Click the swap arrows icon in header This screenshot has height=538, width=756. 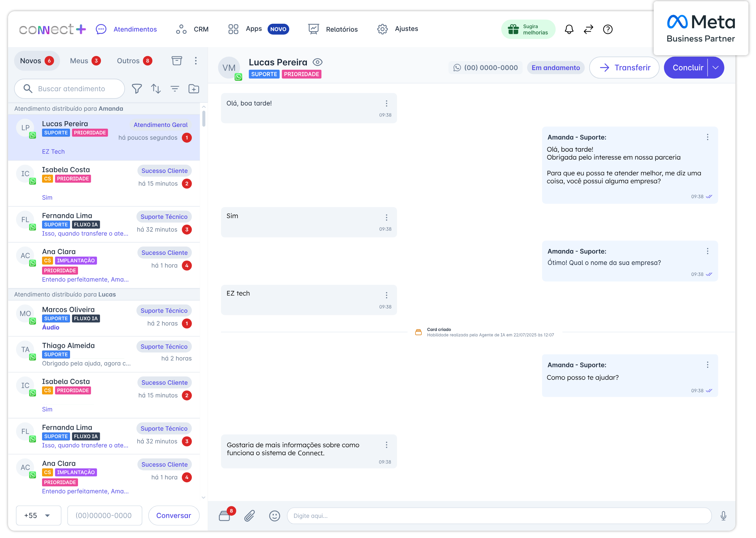[x=588, y=29]
